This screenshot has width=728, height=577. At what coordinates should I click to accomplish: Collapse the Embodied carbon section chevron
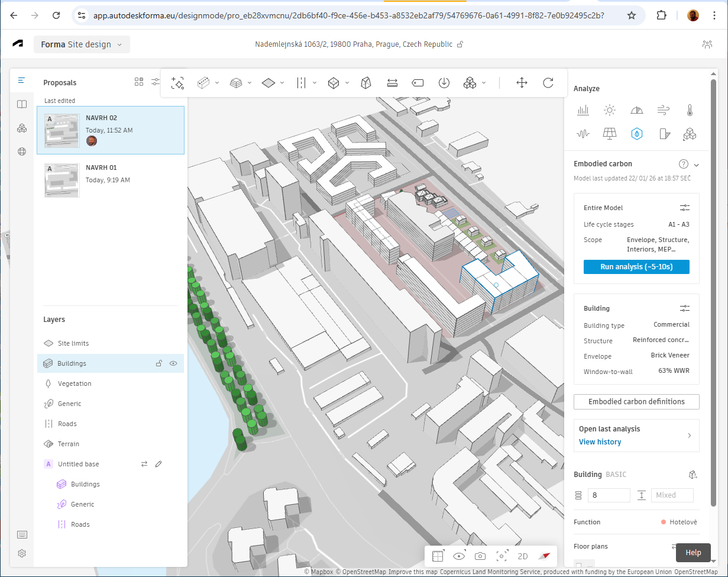coord(697,165)
